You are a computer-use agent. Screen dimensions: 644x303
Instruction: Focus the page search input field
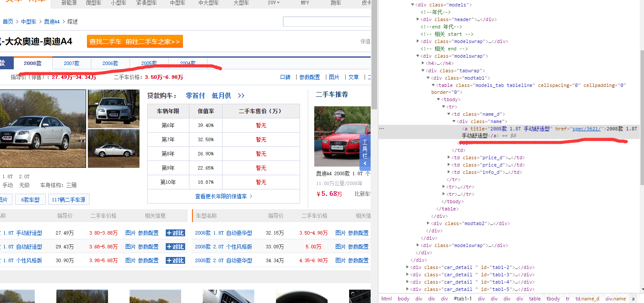pos(327,22)
